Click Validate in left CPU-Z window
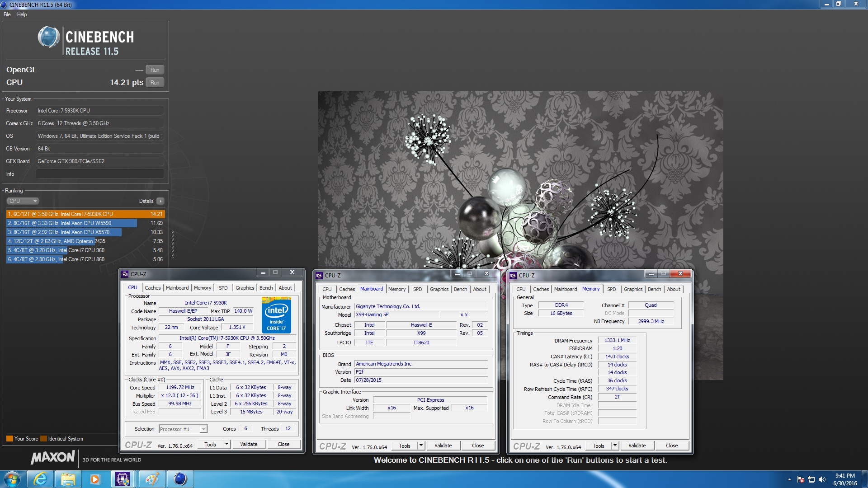868x488 pixels. click(249, 445)
